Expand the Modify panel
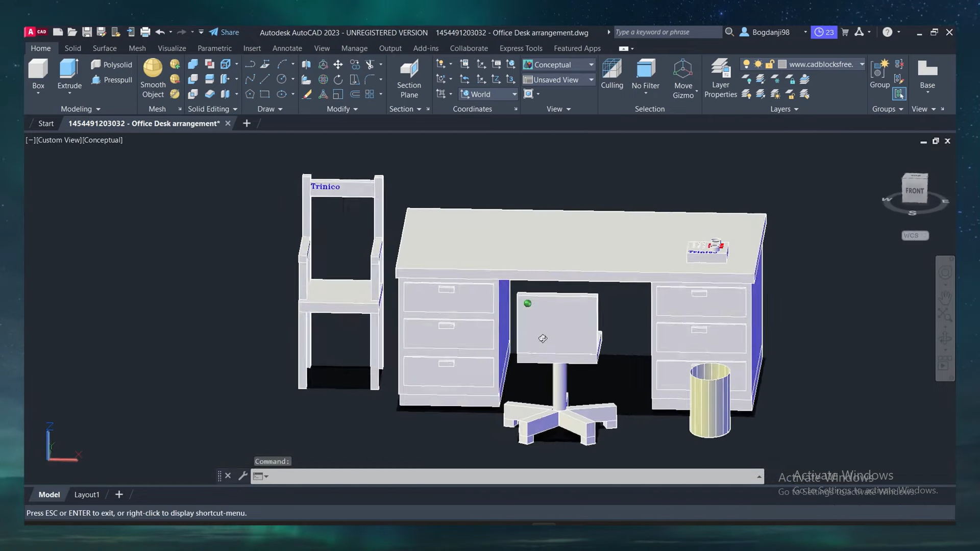This screenshot has width=980, height=551. [342, 109]
